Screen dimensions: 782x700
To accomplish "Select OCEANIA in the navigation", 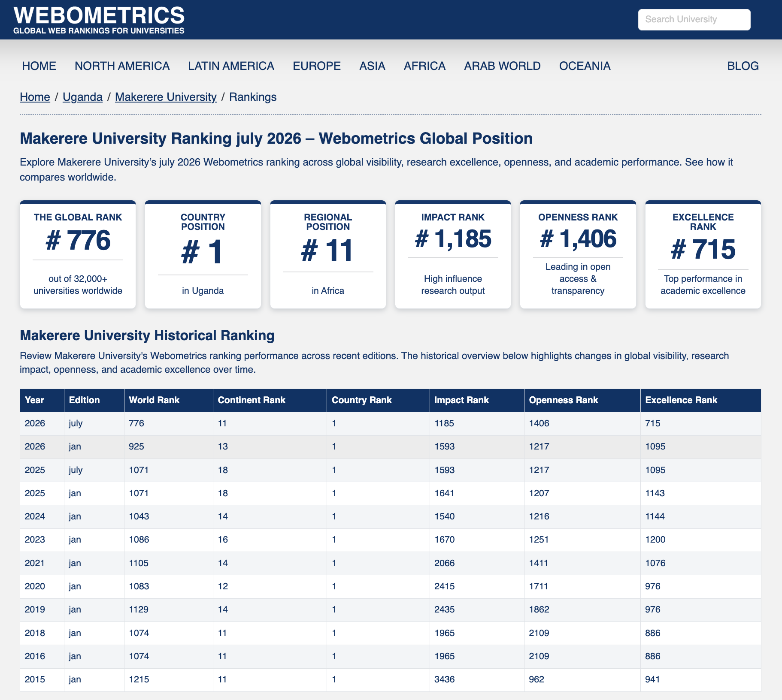I will pyautogui.click(x=585, y=66).
